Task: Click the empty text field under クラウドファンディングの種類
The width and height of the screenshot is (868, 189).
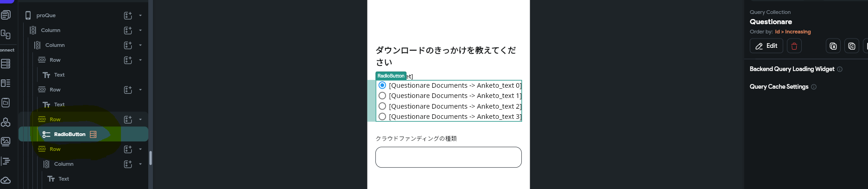Action: point(448,157)
